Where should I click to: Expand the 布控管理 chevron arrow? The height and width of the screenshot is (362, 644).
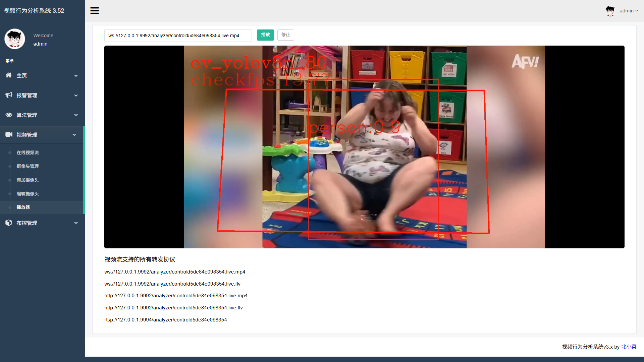tap(76, 223)
